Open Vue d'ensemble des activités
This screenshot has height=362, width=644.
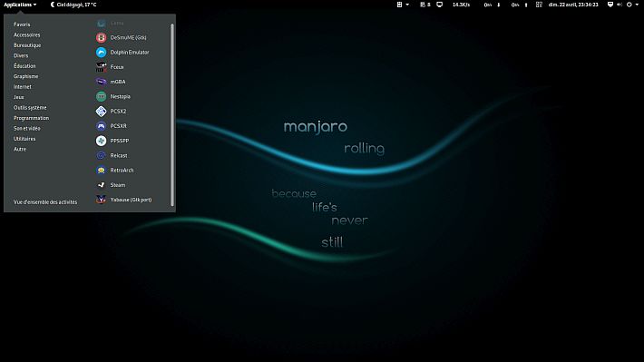45,202
